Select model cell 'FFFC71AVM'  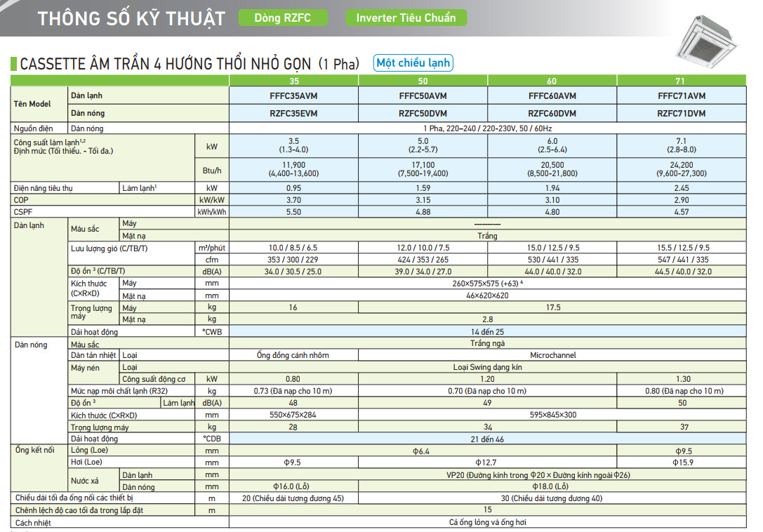coord(682,96)
